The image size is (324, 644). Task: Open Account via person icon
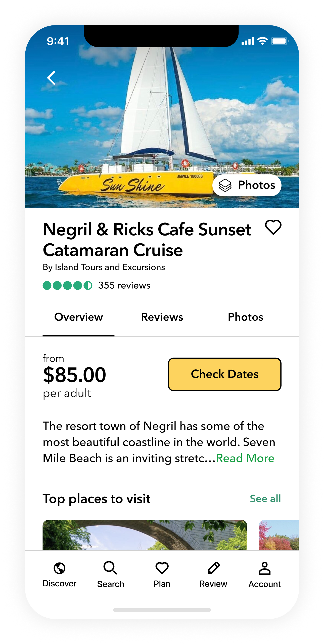pyautogui.click(x=264, y=568)
